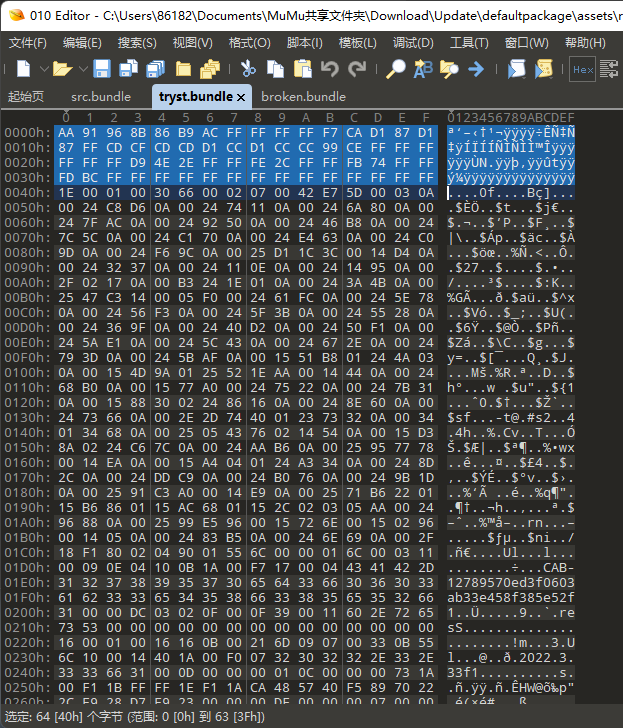Click the Run Template toolbar icon

543,69
